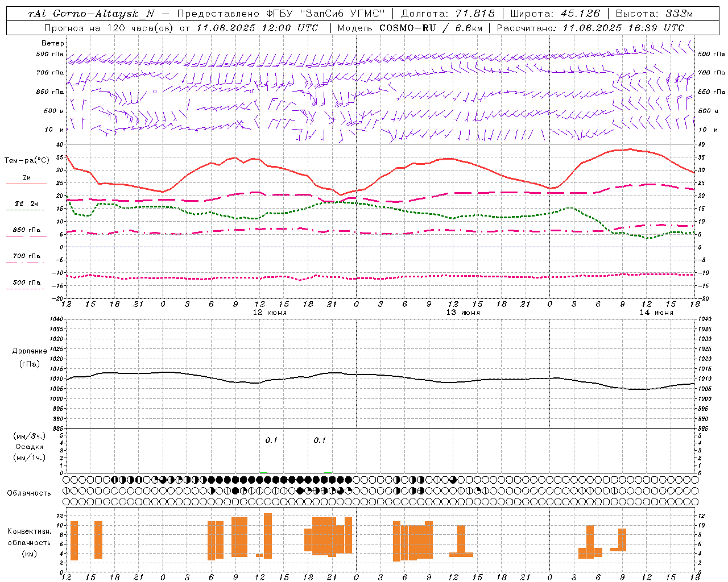Click the 'Высота: 333м' elevation text

(x=655, y=14)
